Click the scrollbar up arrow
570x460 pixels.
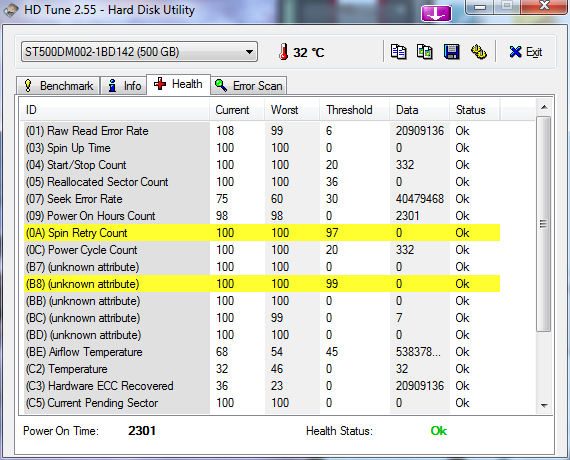[544, 107]
